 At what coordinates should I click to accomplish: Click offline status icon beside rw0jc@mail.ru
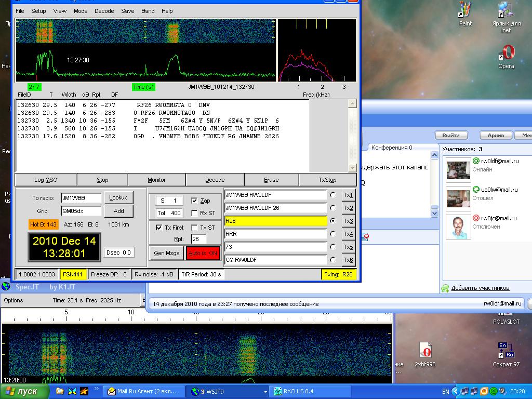[476, 218]
